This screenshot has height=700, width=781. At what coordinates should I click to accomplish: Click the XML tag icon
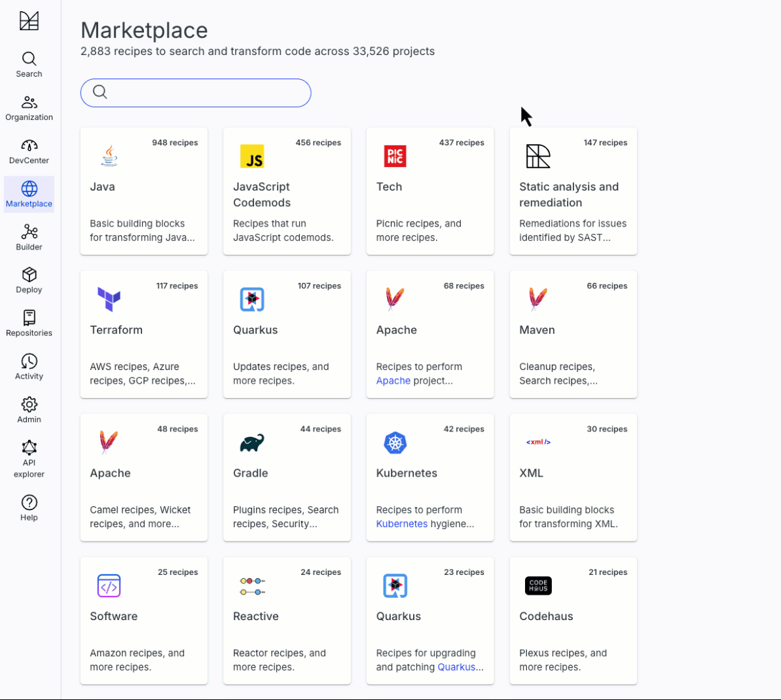click(538, 442)
